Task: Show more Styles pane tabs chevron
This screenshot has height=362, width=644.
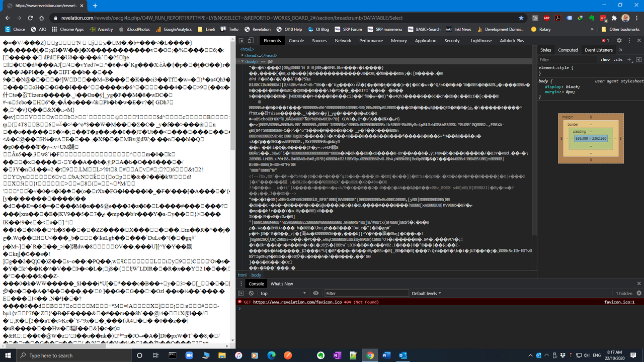Action: coord(620,50)
